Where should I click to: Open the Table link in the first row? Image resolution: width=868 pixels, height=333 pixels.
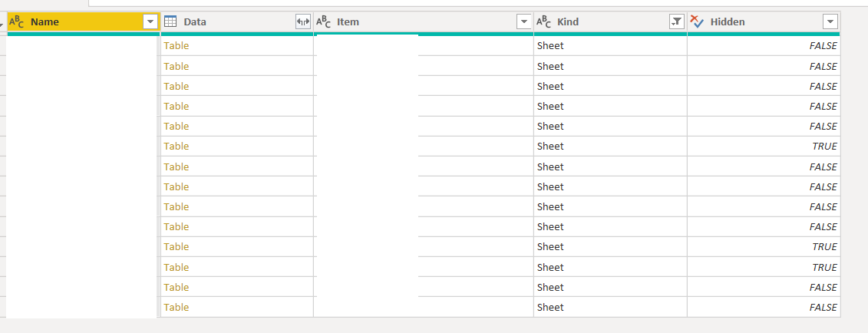click(177, 46)
